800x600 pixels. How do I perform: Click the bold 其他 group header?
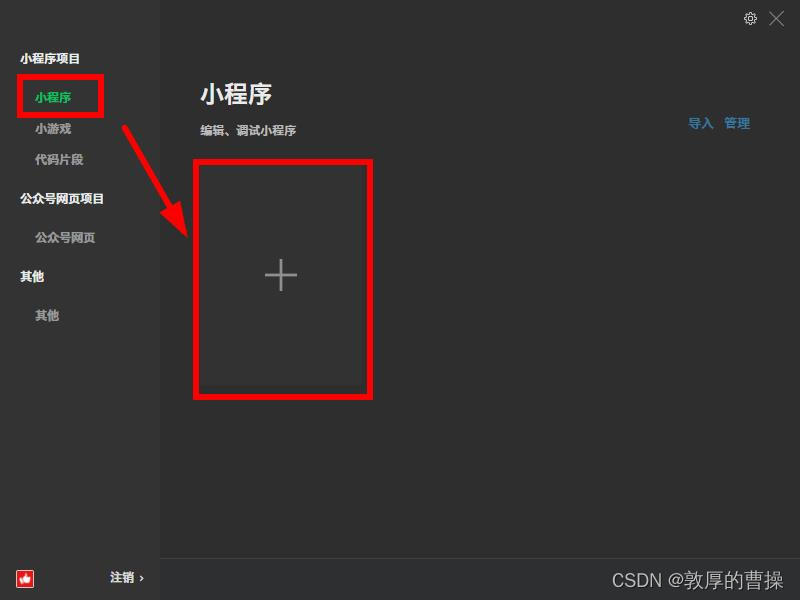(x=32, y=277)
